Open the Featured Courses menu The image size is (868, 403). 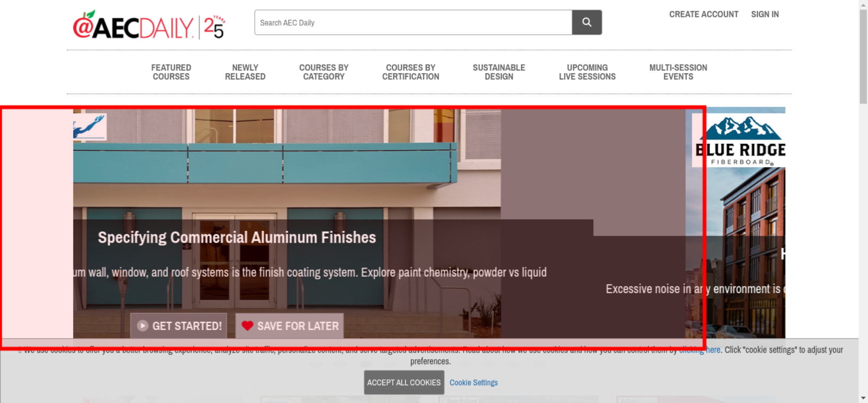pyautogui.click(x=171, y=72)
